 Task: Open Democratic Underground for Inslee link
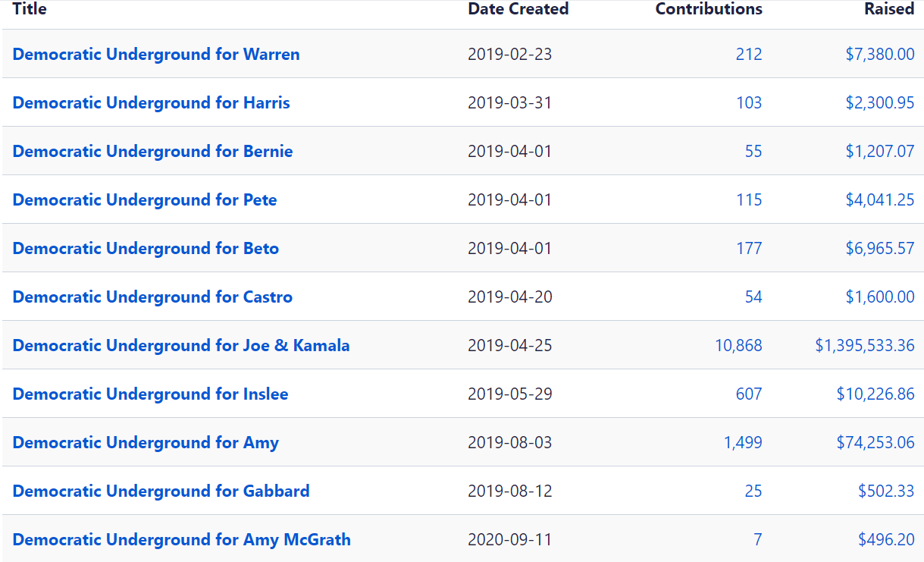coord(150,394)
